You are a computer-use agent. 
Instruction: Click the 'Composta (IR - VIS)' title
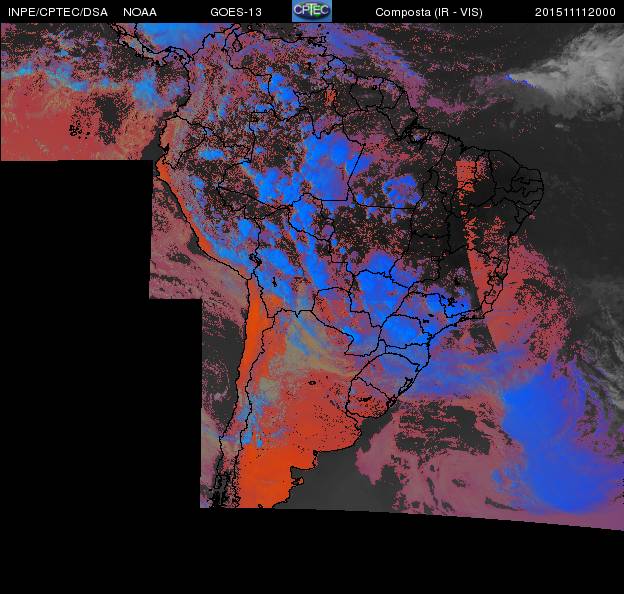(x=429, y=12)
